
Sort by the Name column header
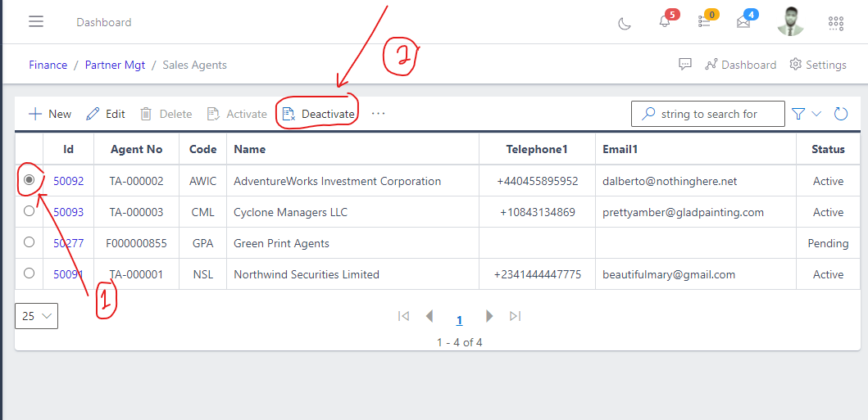tap(353, 149)
